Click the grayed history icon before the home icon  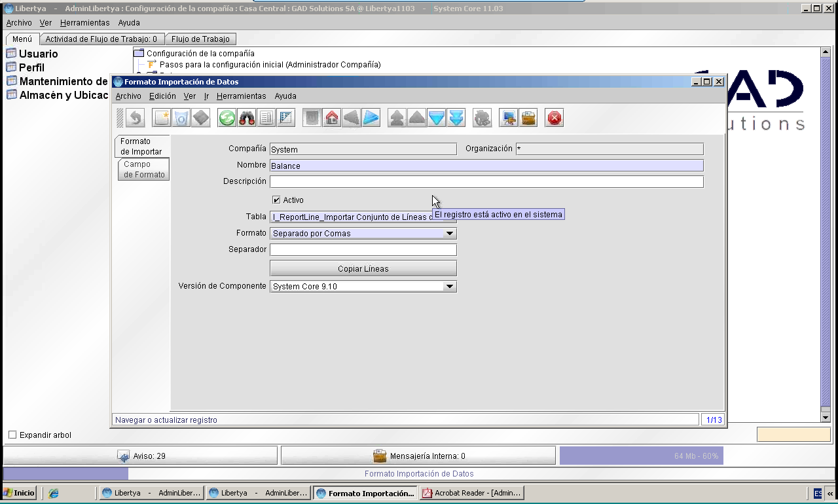click(x=312, y=118)
